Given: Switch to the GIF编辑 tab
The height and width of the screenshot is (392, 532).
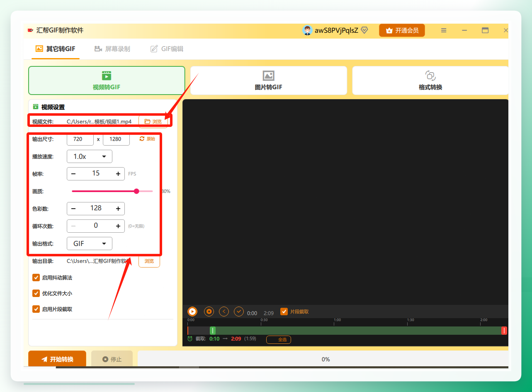Looking at the screenshot, I should click(x=167, y=49).
